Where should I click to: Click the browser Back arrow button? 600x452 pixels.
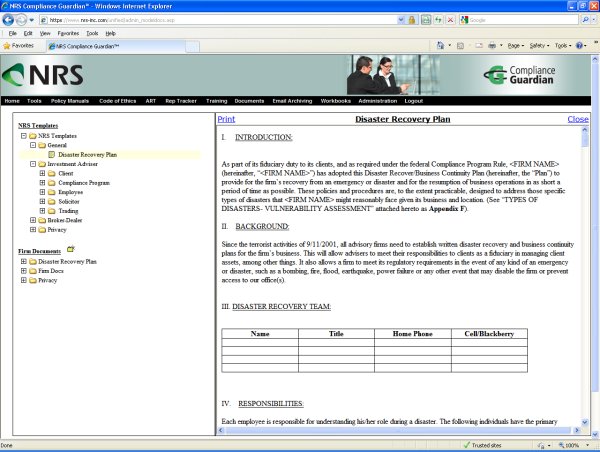pyautogui.click(x=8, y=20)
